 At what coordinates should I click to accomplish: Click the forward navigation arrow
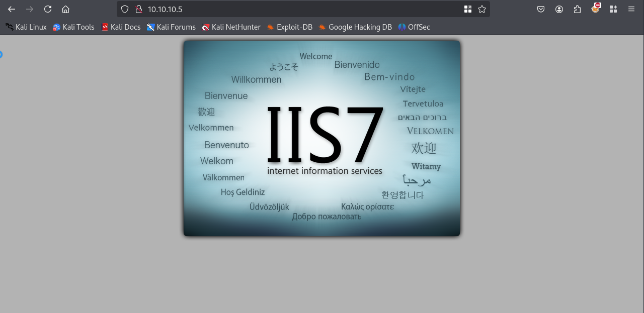(x=30, y=9)
